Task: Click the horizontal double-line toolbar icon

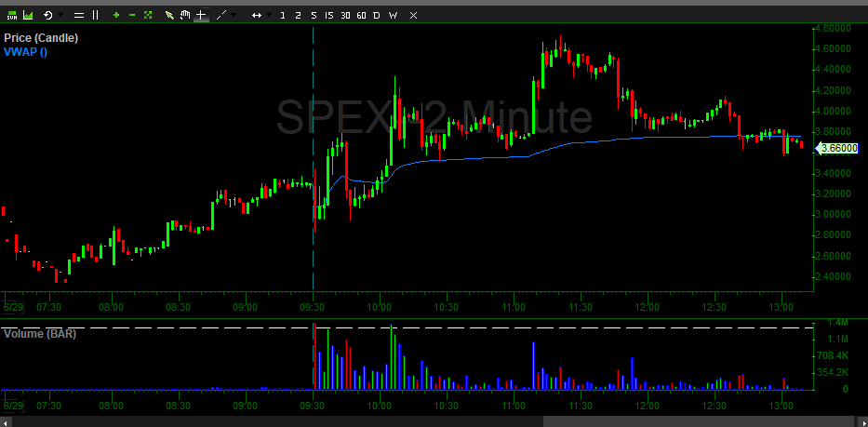Action: [79, 16]
